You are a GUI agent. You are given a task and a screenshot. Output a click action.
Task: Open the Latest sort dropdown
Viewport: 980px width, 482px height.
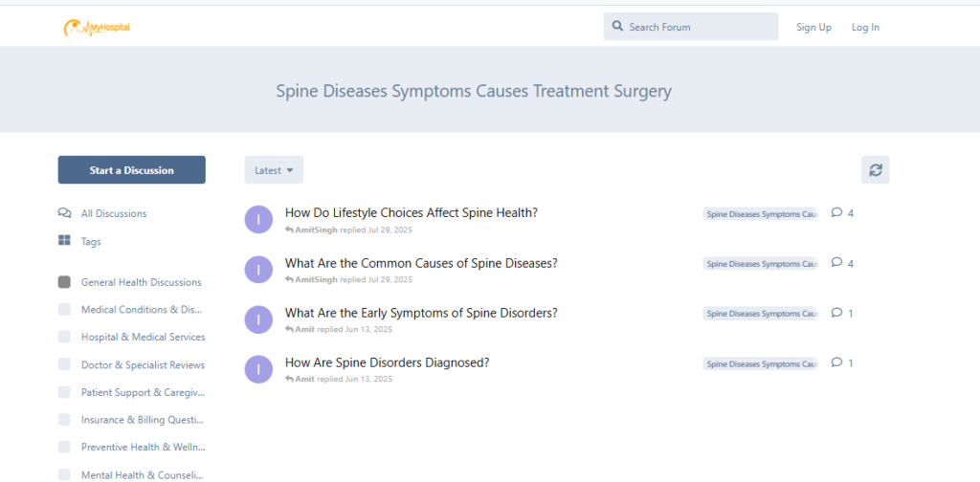pyautogui.click(x=274, y=170)
